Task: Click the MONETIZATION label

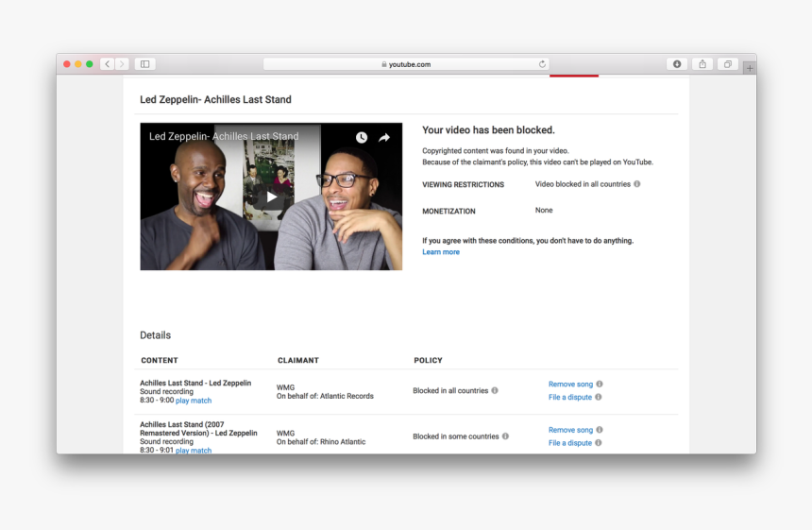Action: point(448,212)
